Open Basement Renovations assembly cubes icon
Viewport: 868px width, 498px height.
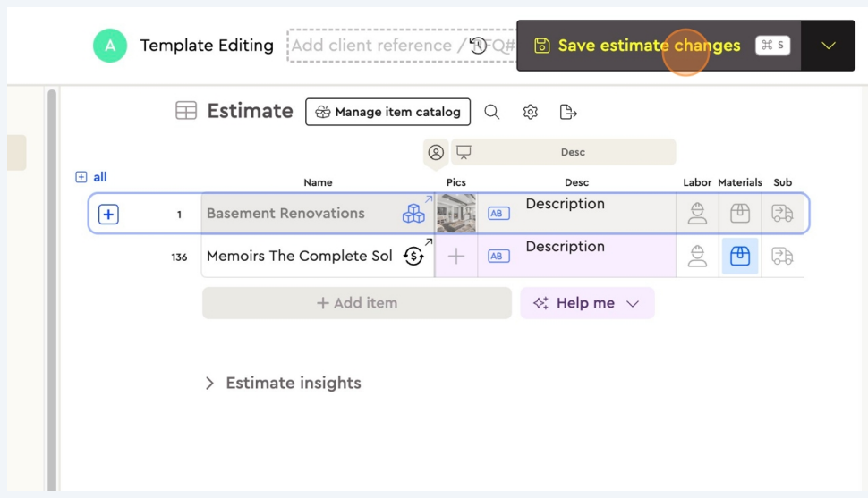point(413,214)
